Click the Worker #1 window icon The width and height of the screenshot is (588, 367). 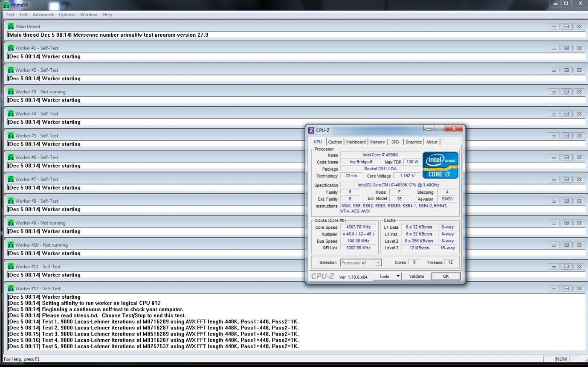point(11,48)
